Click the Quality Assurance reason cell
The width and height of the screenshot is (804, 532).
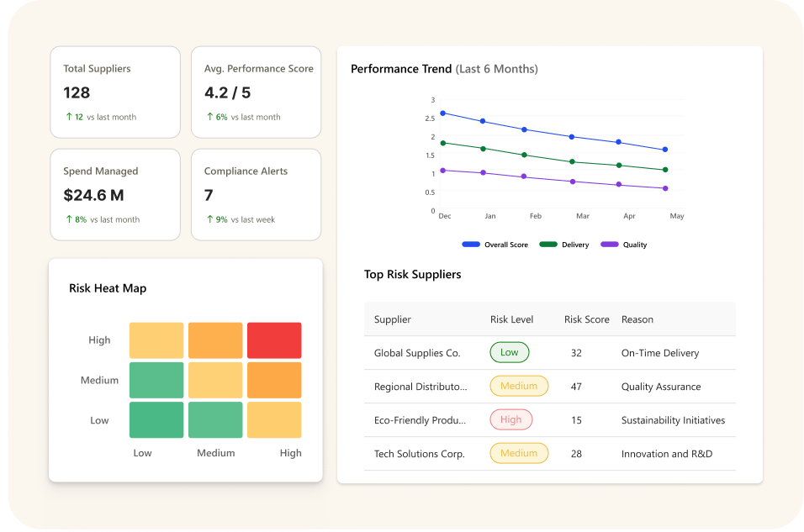coord(661,387)
